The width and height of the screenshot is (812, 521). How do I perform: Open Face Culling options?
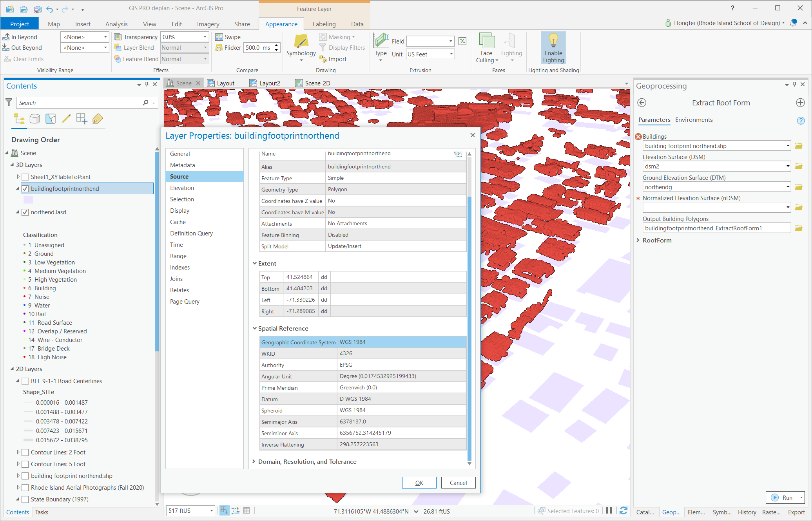(x=487, y=48)
